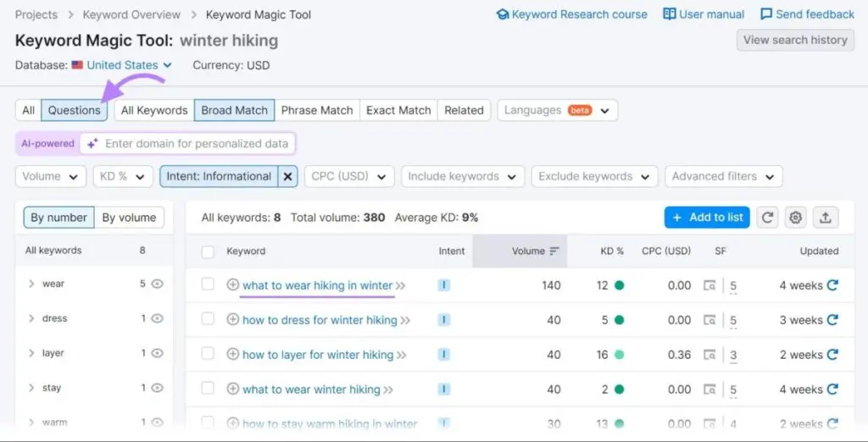Screen dimensions: 868x442
Task: Refresh metrics for 'how to dress for winter hiking'
Action: (x=832, y=320)
